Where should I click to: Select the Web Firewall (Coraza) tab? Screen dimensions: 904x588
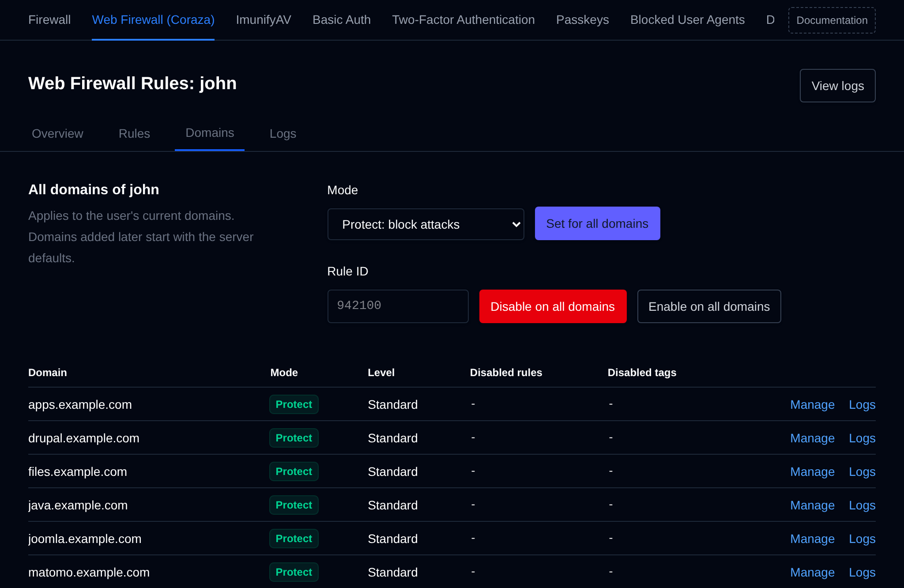click(153, 20)
